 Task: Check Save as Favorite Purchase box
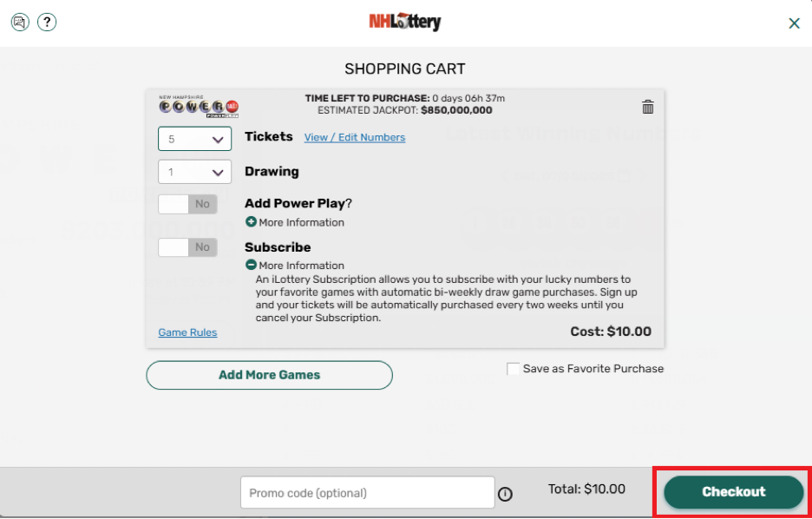pos(514,369)
